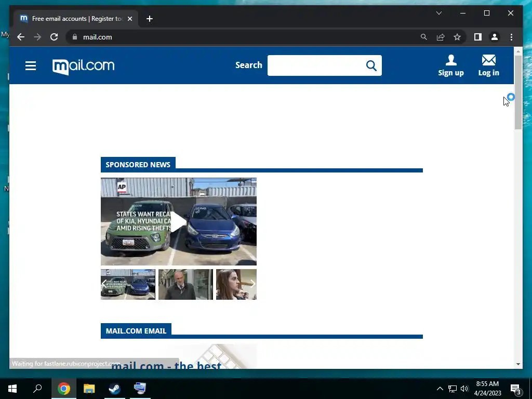Select the woman with dark hair thumbnail

click(x=236, y=284)
